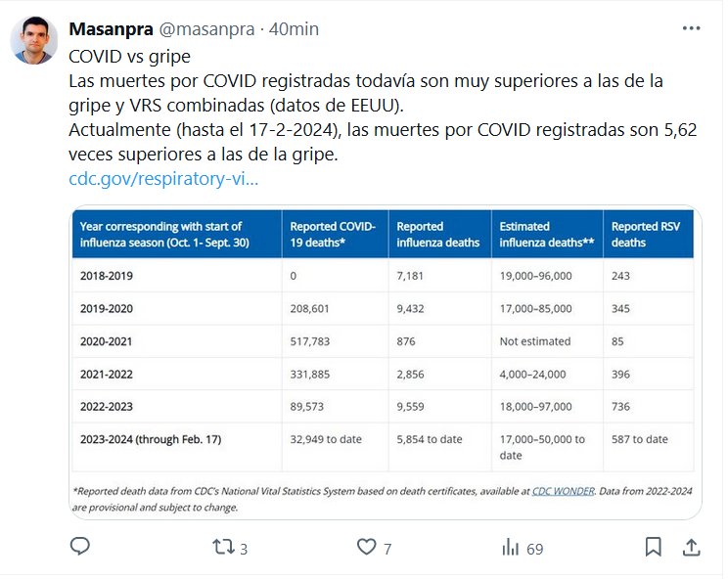Click the CDC WONDER link in footnote
The height and width of the screenshot is (579, 728).
coord(563,491)
